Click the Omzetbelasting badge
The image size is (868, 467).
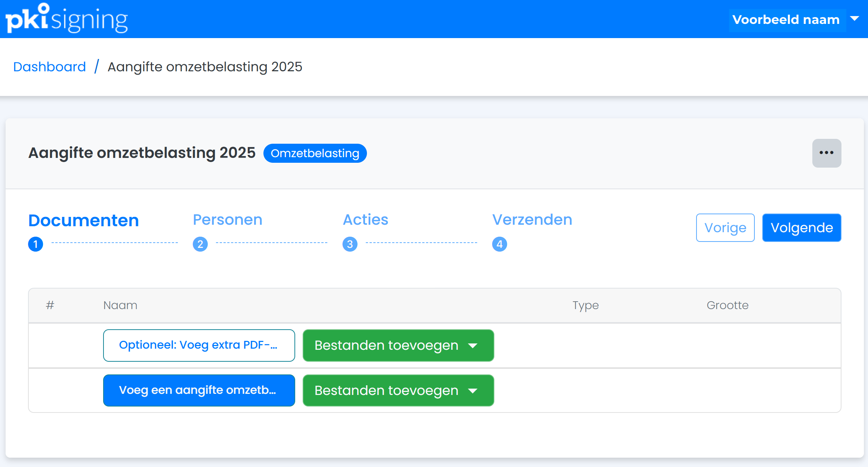[315, 153]
